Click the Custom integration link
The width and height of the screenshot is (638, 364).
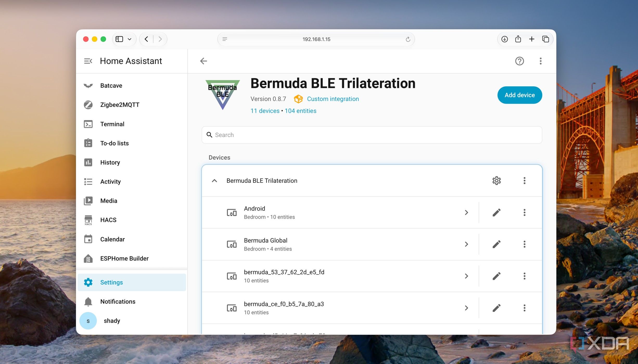[333, 99]
